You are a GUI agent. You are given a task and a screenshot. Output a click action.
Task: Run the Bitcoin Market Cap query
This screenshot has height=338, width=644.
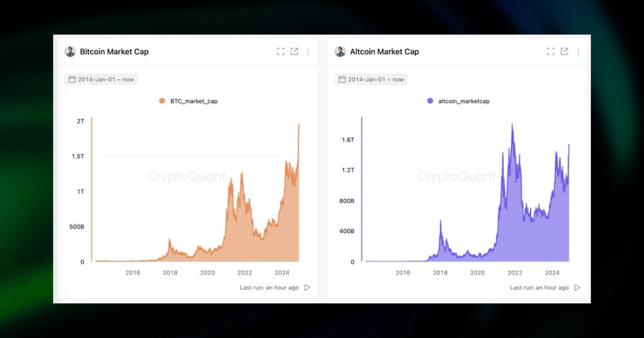(306, 287)
